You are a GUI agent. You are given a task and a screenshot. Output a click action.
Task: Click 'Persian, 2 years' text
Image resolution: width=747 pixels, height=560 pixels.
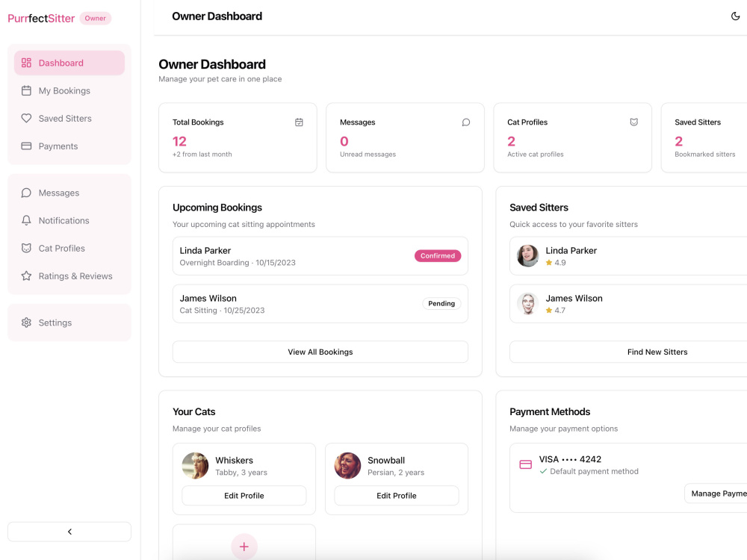click(396, 473)
